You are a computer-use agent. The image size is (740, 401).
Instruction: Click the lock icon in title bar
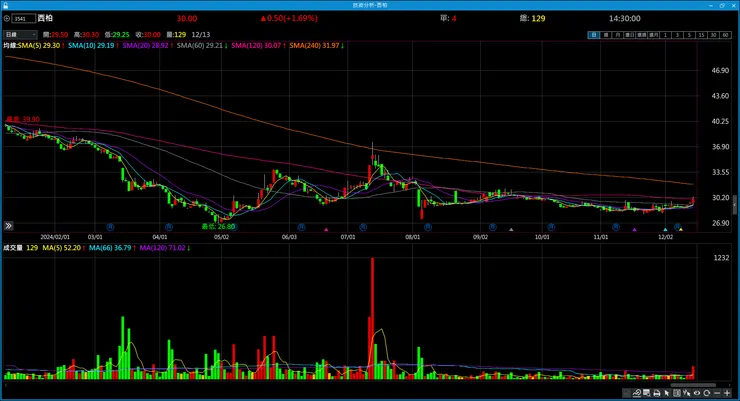pos(5,5)
